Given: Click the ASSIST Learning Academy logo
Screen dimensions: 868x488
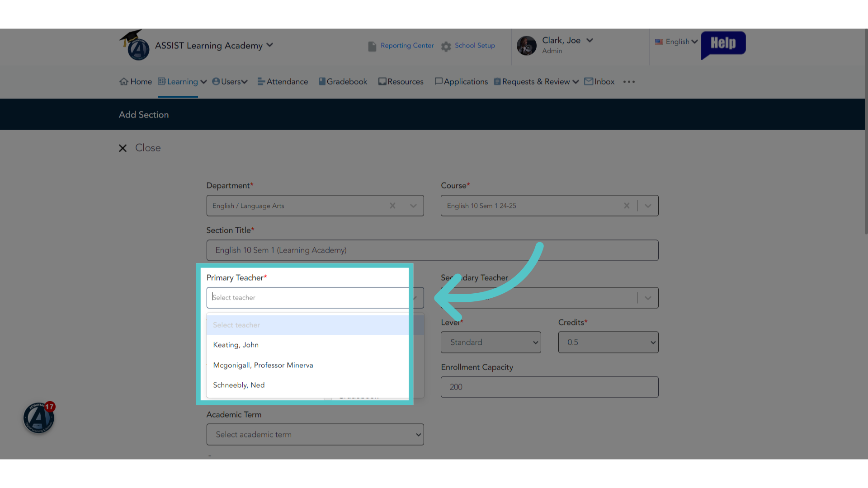Looking at the screenshot, I should 135,45.
